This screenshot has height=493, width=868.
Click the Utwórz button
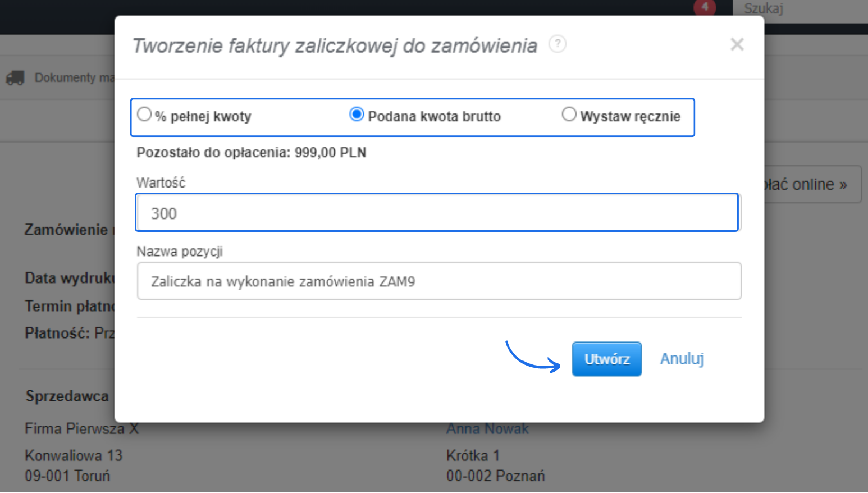click(x=606, y=359)
